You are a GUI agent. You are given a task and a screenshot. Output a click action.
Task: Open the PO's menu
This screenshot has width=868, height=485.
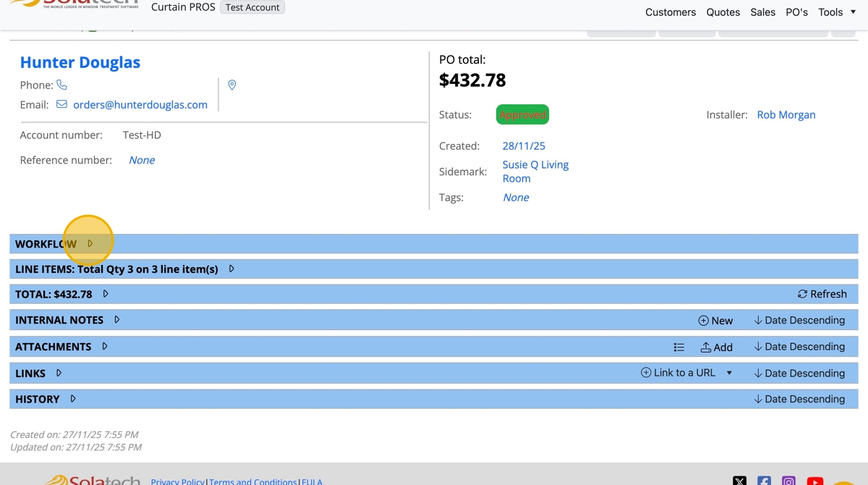(796, 12)
